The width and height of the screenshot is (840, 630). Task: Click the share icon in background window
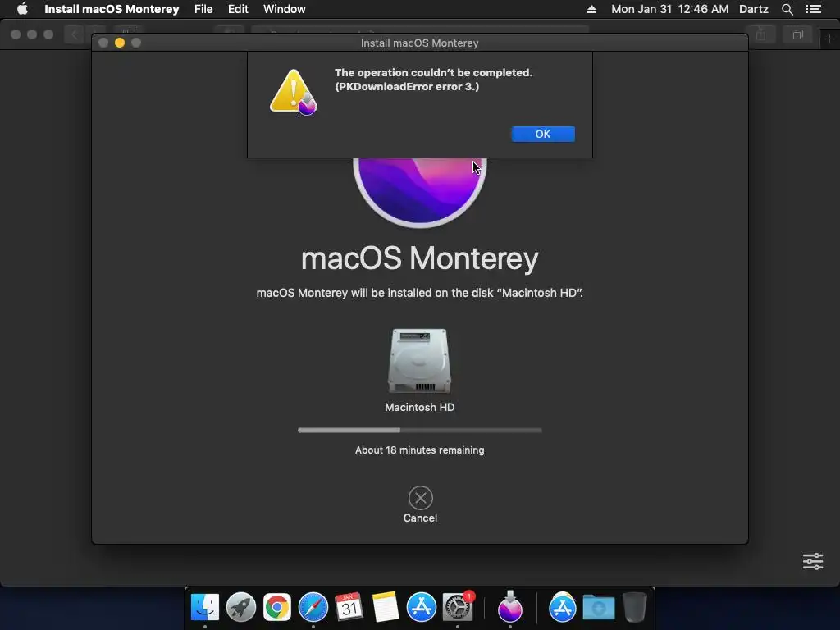point(760,34)
